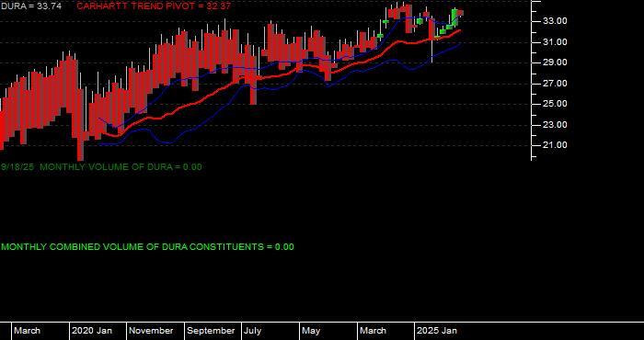The image size is (644, 340).
Task: Click the 31.00 price axis label
Action: point(556,42)
